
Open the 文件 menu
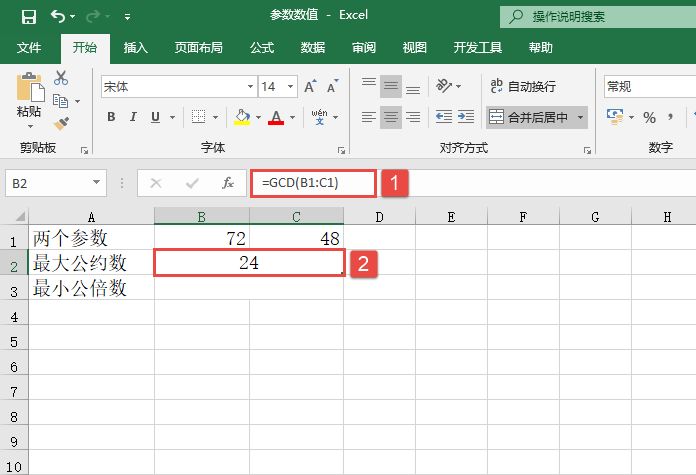point(30,47)
